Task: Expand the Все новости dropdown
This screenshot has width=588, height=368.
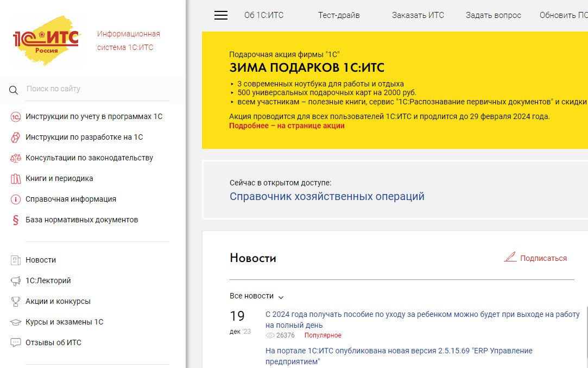Action: pos(256,296)
